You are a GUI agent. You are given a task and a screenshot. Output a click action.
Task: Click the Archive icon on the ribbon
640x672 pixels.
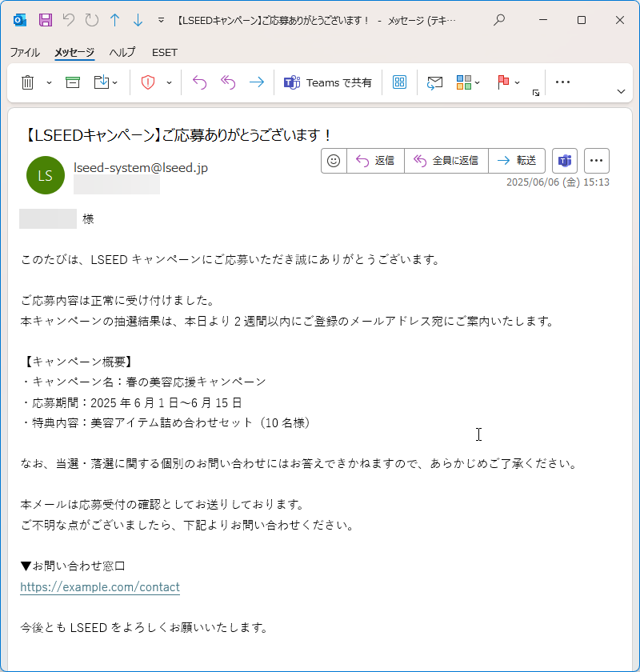pos(72,82)
